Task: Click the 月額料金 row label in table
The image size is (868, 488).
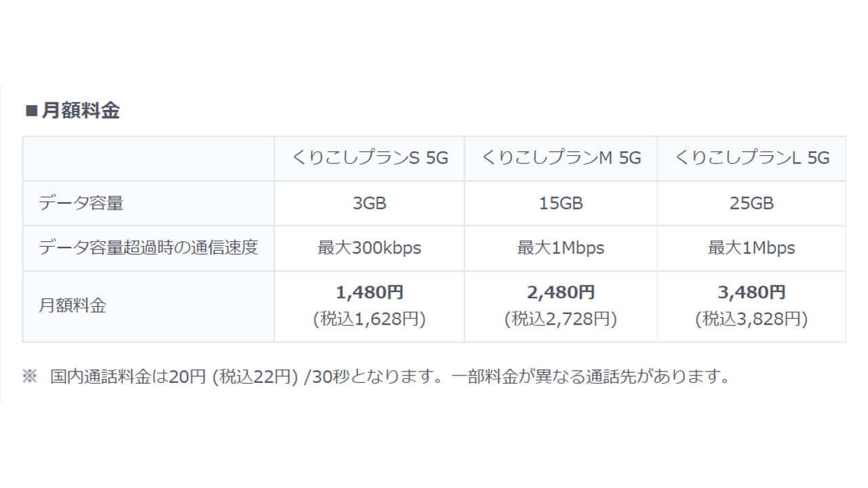Action: [73, 306]
